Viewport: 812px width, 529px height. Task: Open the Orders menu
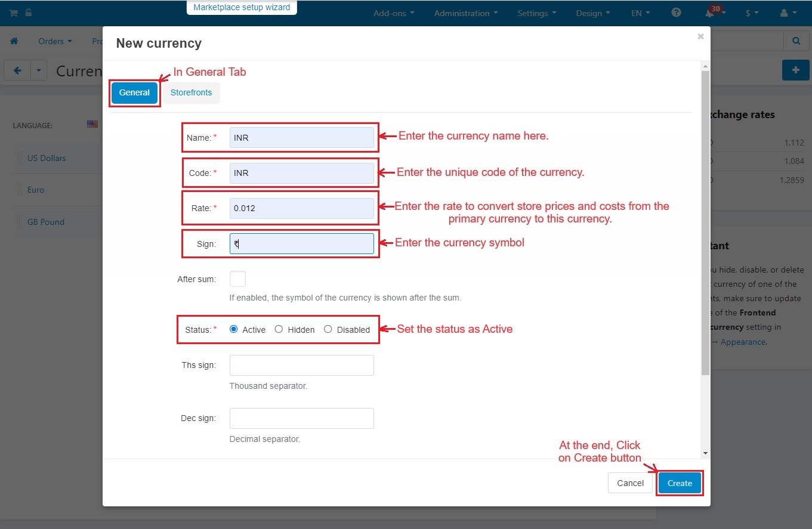pos(55,41)
